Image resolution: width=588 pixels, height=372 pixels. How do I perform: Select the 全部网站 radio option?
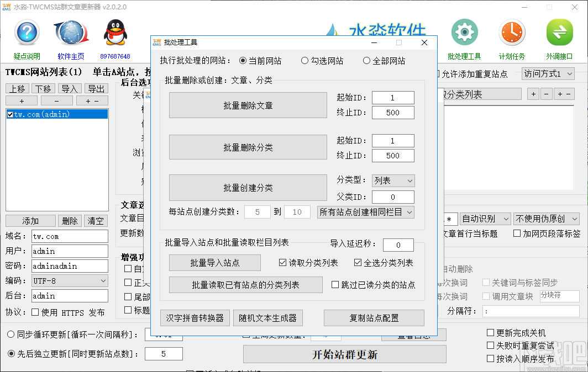[x=366, y=61]
